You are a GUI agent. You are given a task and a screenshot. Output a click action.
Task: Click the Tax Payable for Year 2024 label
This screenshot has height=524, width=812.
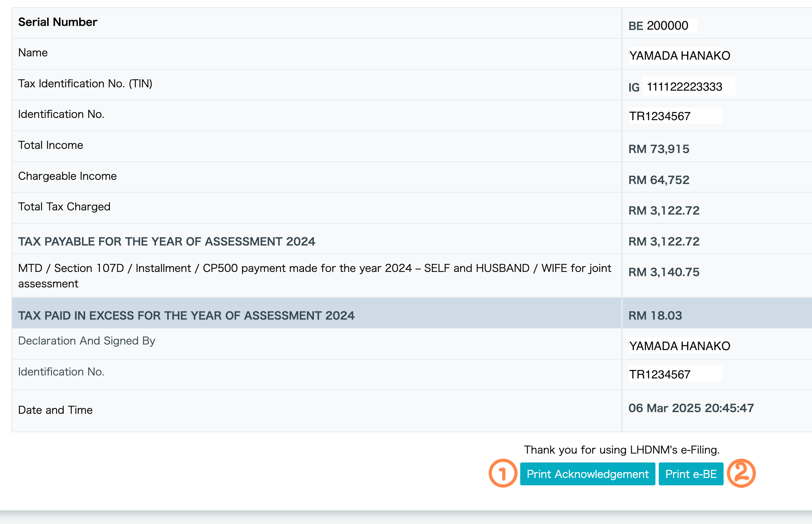[167, 241]
